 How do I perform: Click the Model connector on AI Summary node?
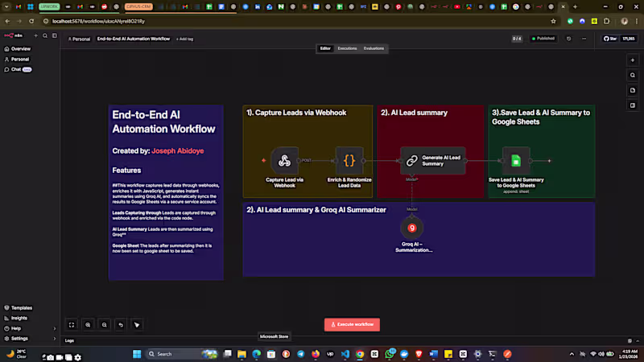tap(412, 175)
